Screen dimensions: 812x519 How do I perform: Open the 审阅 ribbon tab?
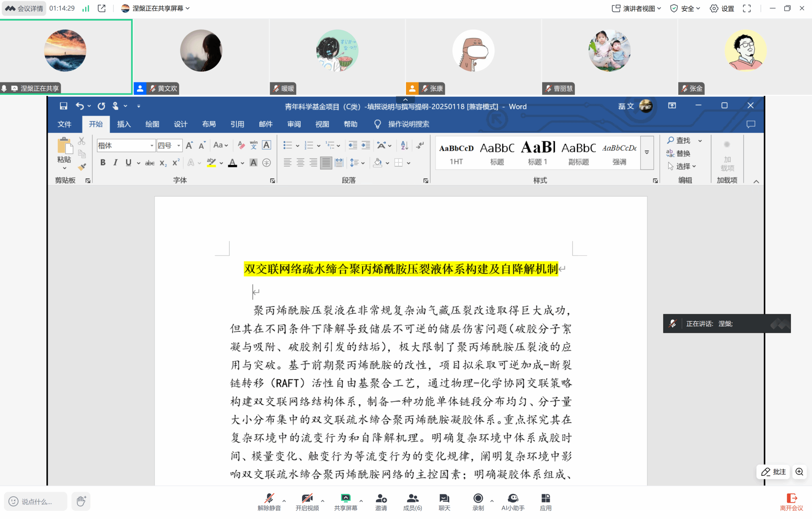294,124
